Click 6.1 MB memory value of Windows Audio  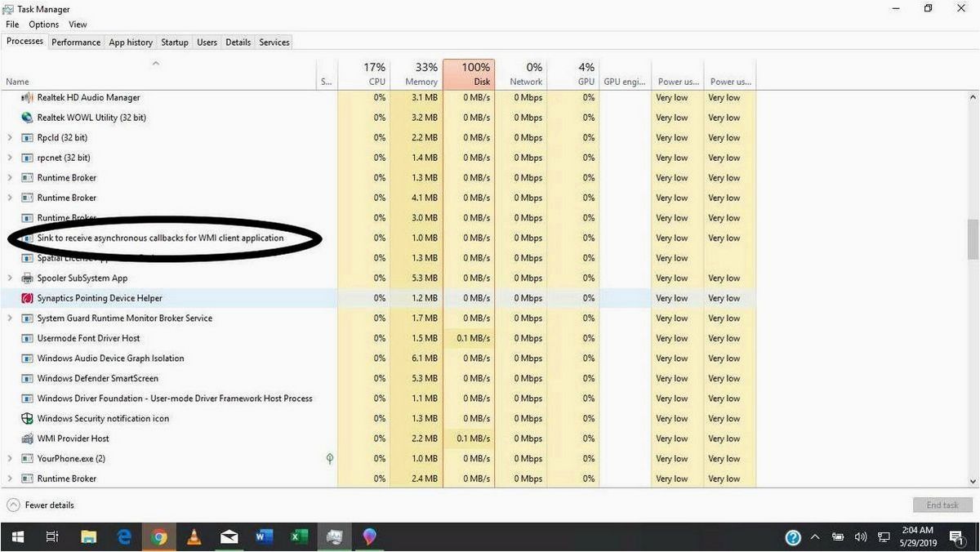pos(425,358)
